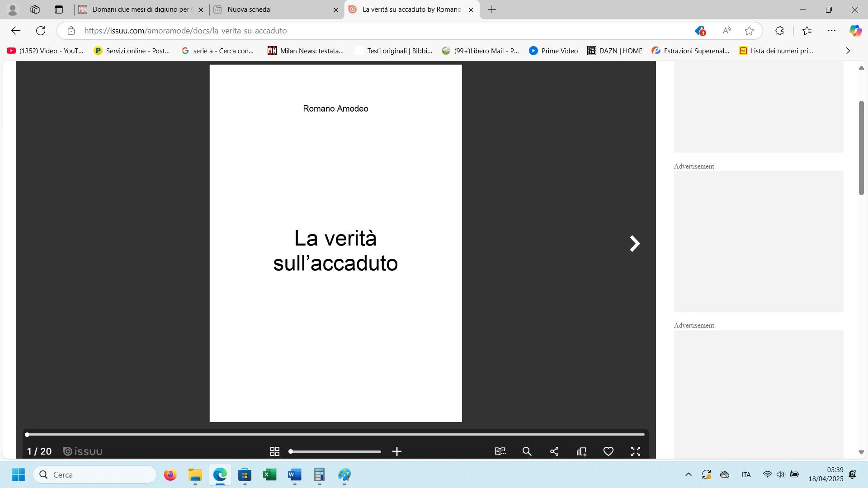This screenshot has height=488, width=868.
Task: Expand the hidden bookmarks overflow chevron
Action: [848, 51]
